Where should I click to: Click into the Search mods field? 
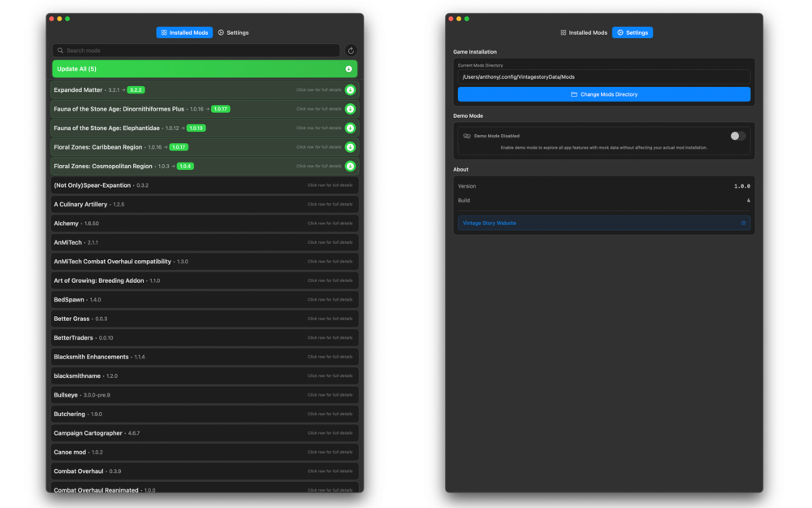(x=199, y=50)
